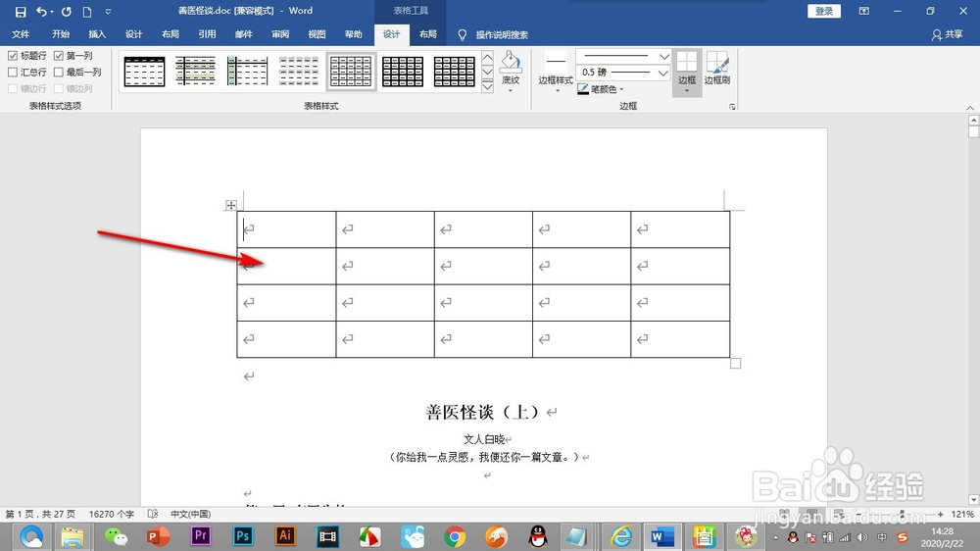This screenshot has height=551, width=980.
Task: Open the 审阅 ribbon tab
Action: coord(280,34)
